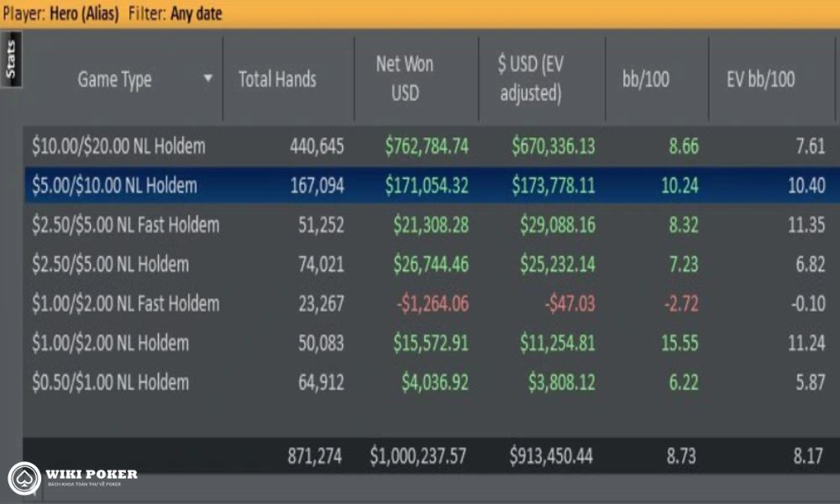This screenshot has width=840, height=504.
Task: Select the $10.00/$20.00 NL Holdem row
Action: (431, 146)
